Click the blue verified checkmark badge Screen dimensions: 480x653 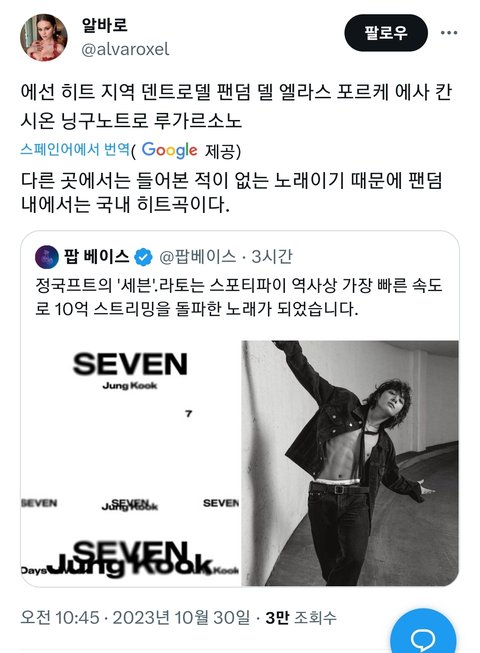pyautogui.click(x=144, y=257)
